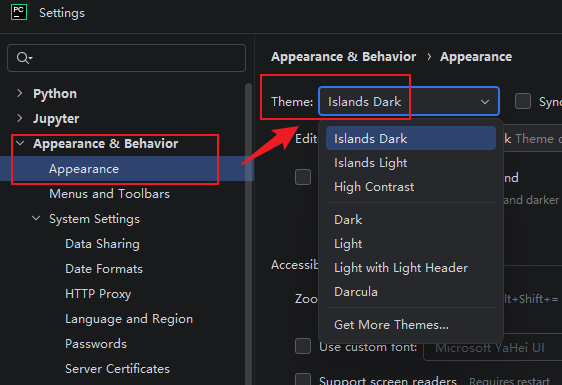
Task: Click the PyCharm logo icon in title bar
Action: (x=19, y=13)
